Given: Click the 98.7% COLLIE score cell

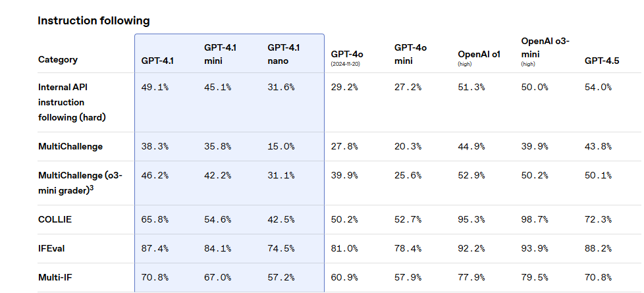Looking at the screenshot, I should coord(535,219).
